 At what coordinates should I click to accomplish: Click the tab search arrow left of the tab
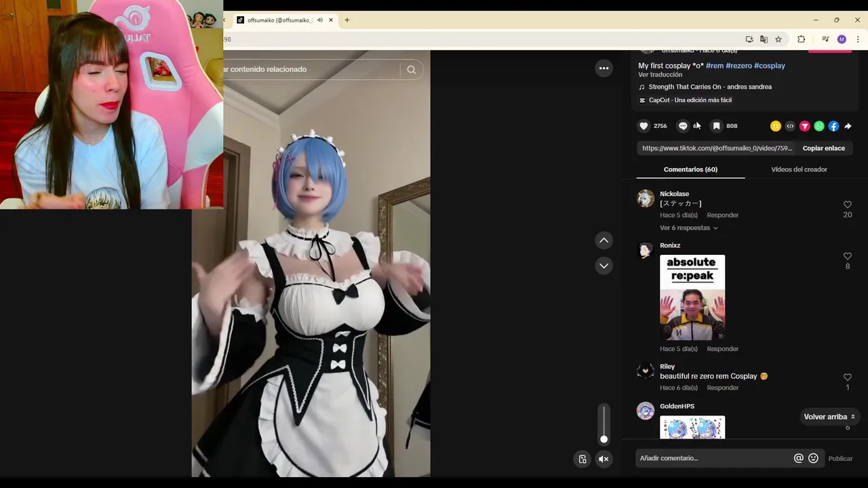pyautogui.click(x=224, y=20)
